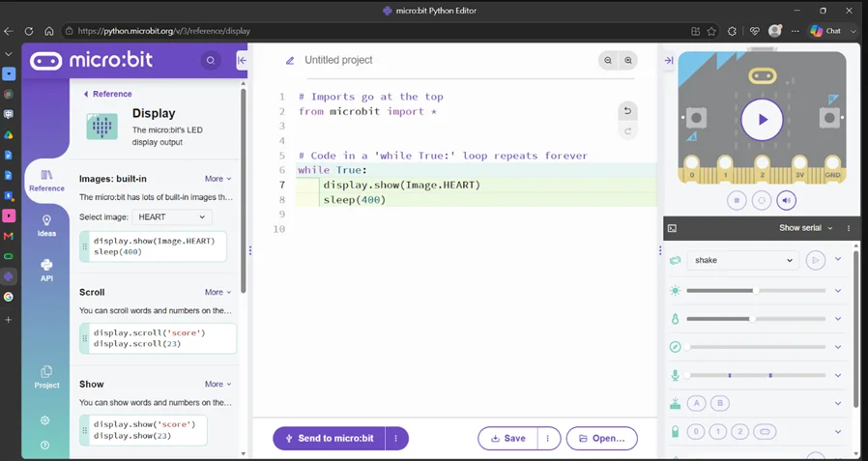The image size is (868, 461).
Task: Open the Project tab
Action: (46, 378)
